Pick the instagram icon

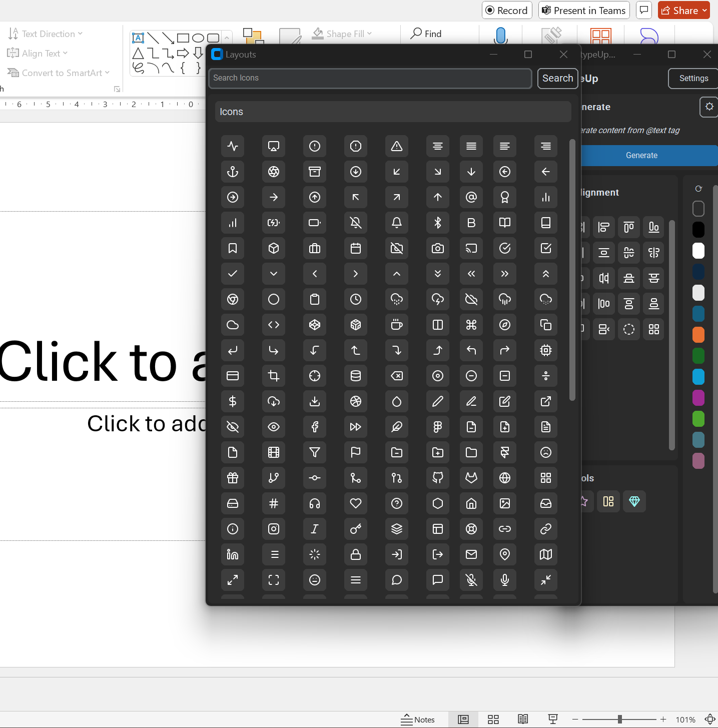click(x=274, y=529)
